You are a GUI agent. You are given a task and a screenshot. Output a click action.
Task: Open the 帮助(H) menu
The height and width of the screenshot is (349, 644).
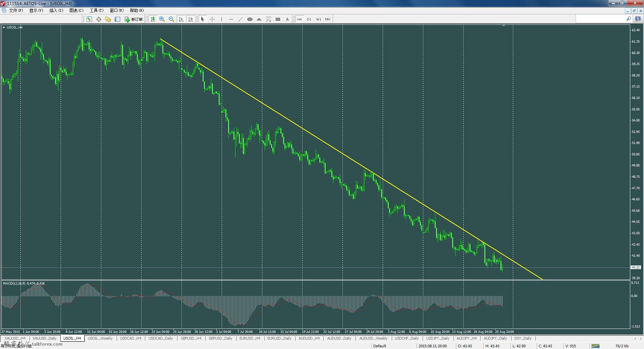click(x=137, y=10)
